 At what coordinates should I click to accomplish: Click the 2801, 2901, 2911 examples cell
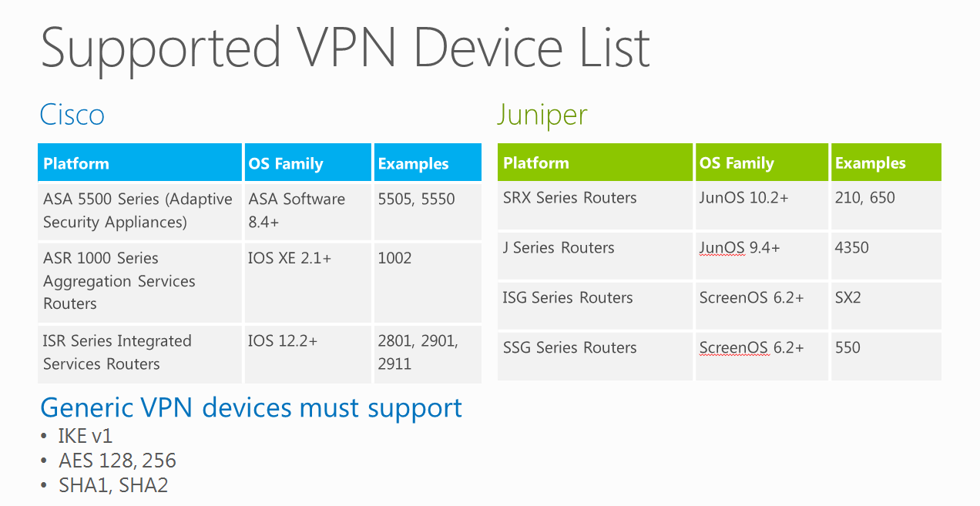(428, 354)
